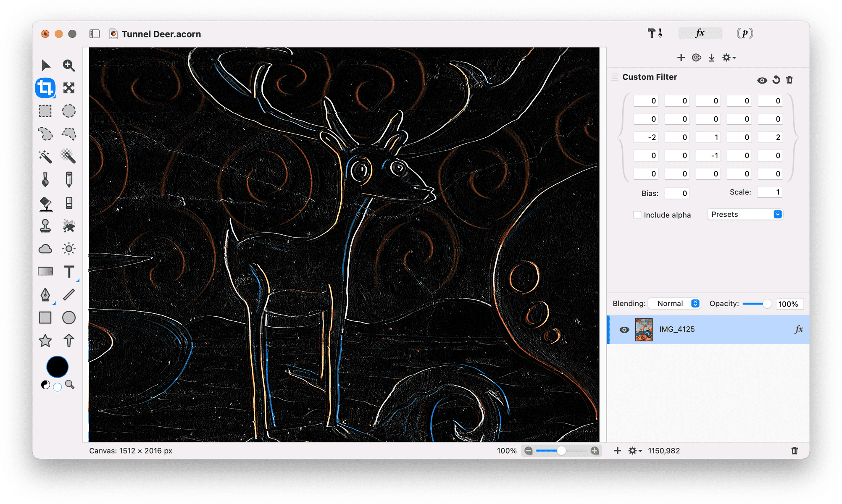Switch to the tools inspector tab
842x504 pixels.
pyautogui.click(x=655, y=33)
